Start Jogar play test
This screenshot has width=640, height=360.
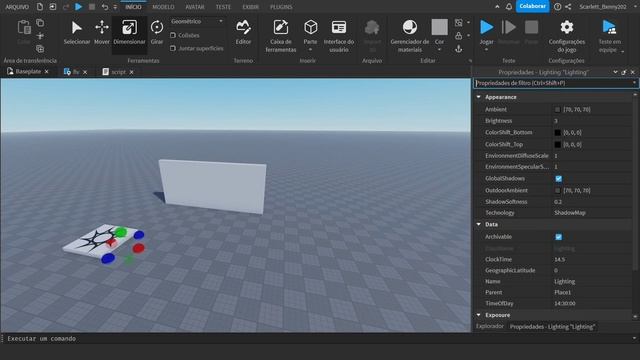(486, 28)
